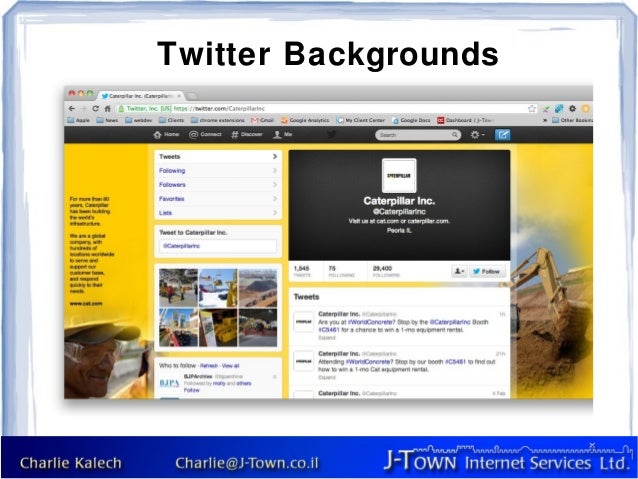This screenshot has height=479, width=638.
Task: Open the chrome extensions bookmarks folder
Action: click(218, 120)
